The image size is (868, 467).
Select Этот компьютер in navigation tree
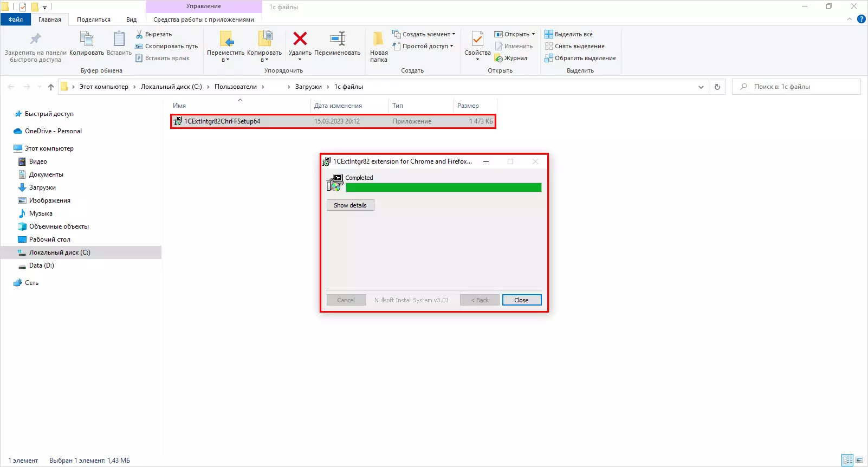(x=49, y=148)
